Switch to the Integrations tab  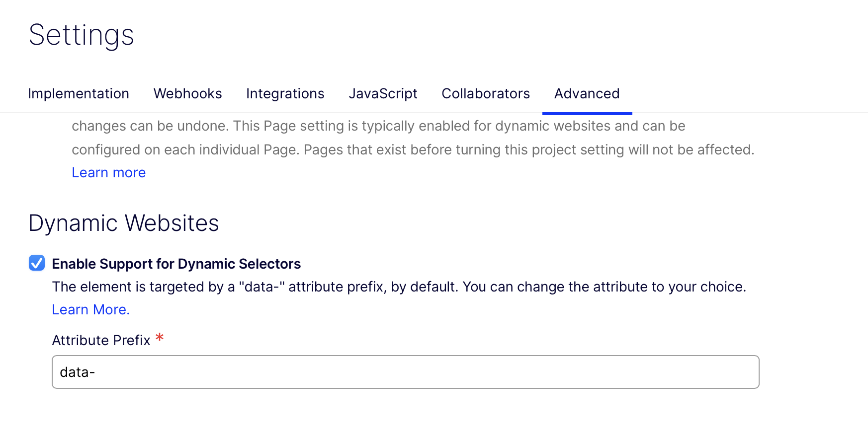(285, 94)
